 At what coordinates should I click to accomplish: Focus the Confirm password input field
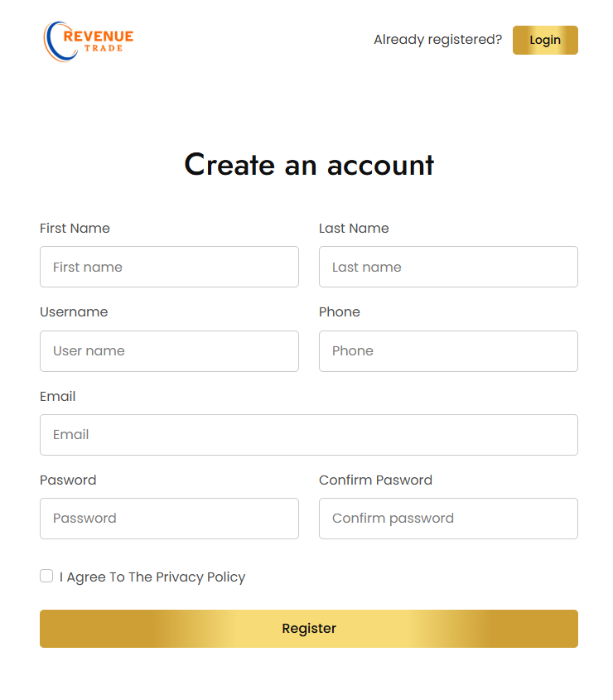448,519
